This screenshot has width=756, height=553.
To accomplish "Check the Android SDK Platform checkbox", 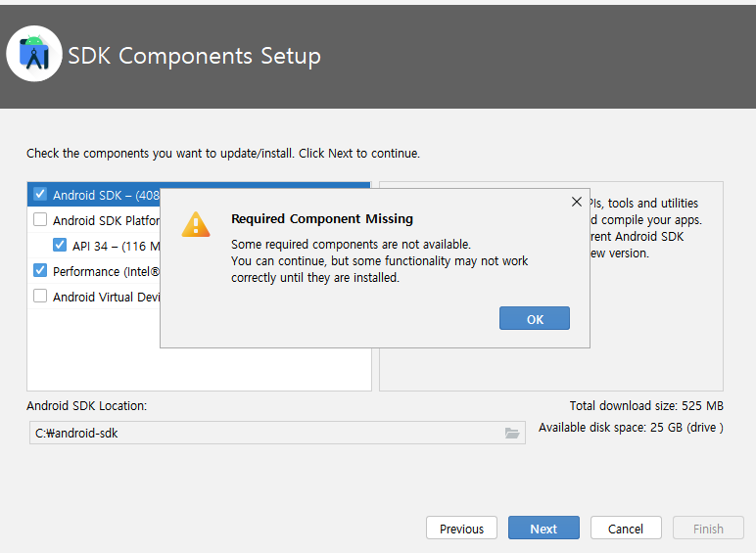I will (40, 219).
